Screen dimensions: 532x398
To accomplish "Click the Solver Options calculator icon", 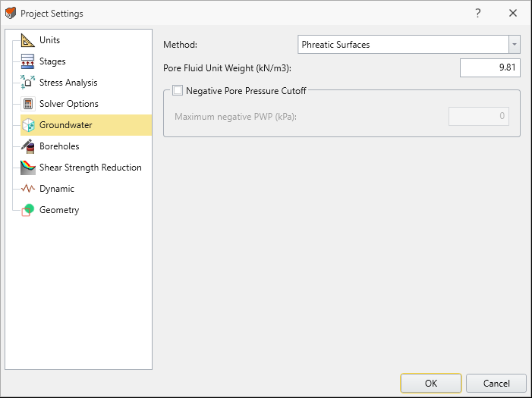I will 28,104.
